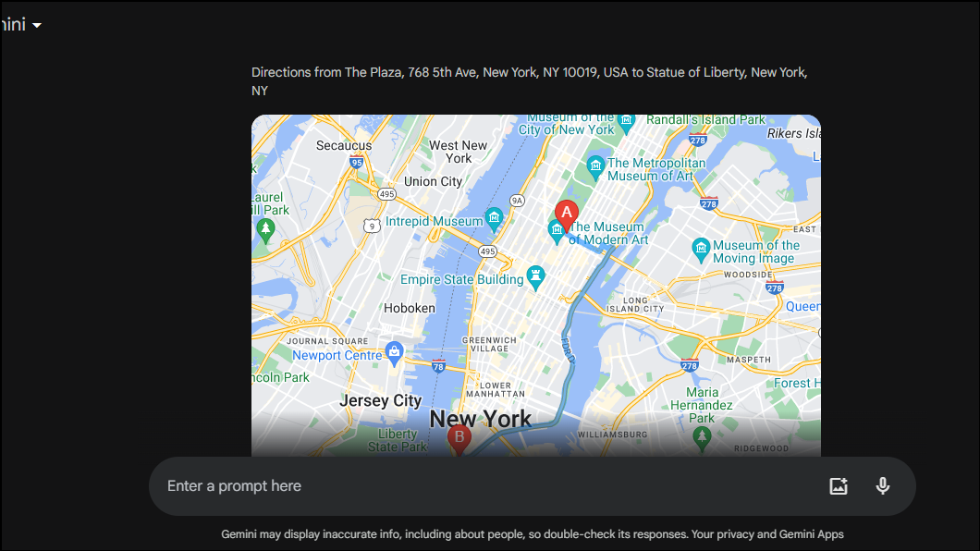Click the Museum of the City pin

pyautogui.click(x=626, y=122)
